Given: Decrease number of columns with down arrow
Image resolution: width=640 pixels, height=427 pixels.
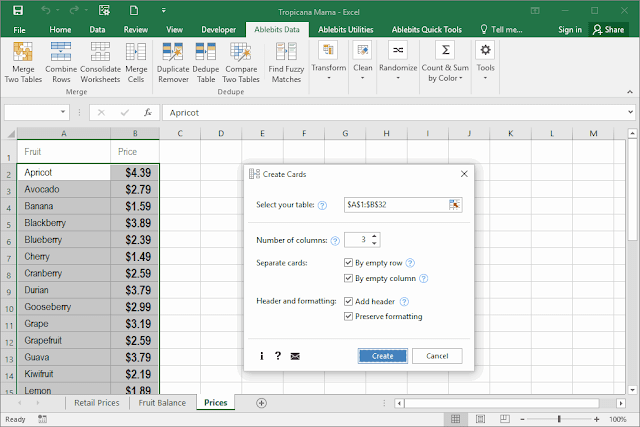Looking at the screenshot, I should tap(374, 243).
